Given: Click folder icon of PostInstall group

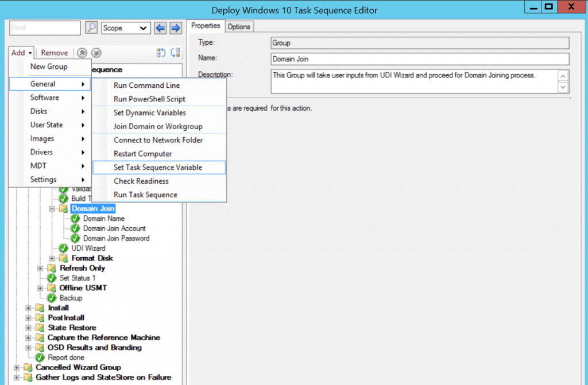Looking at the screenshot, I should 40,318.
